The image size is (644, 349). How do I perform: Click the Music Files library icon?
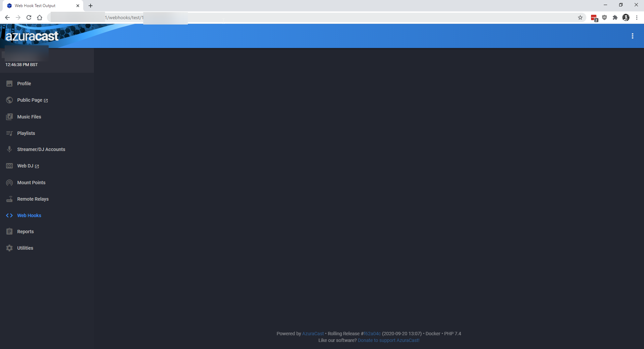pos(9,117)
